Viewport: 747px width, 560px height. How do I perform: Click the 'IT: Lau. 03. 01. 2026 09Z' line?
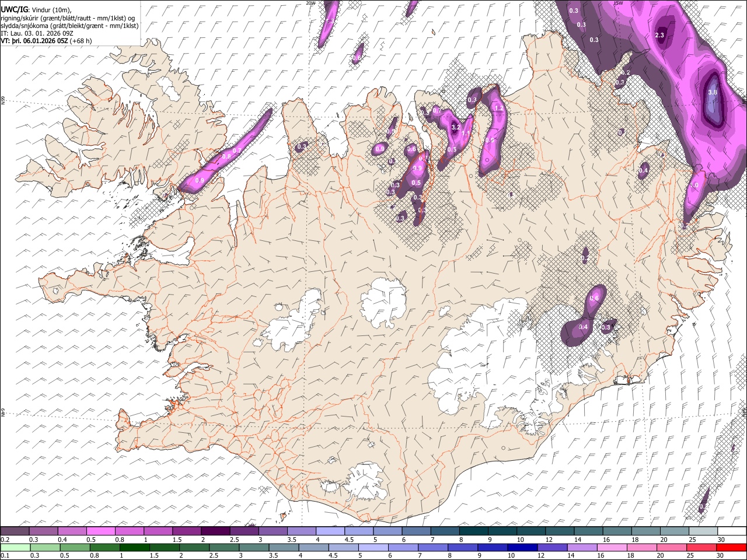[37, 33]
